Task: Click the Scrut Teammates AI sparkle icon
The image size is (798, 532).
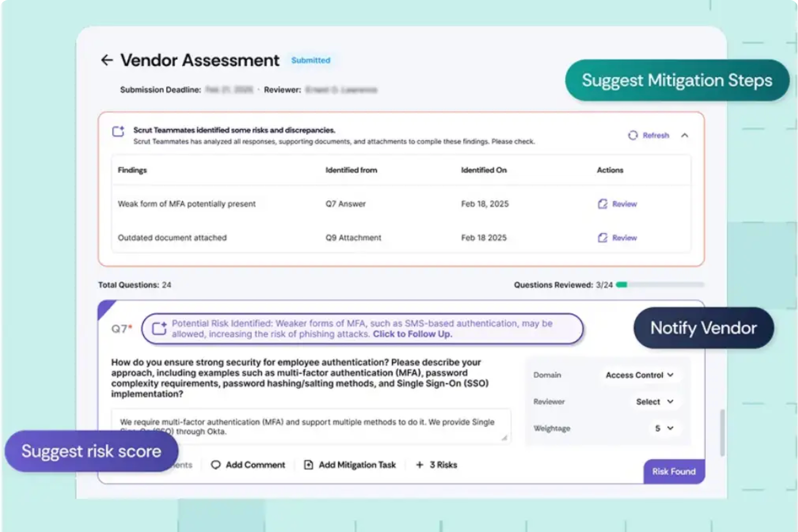Action: pos(118,132)
